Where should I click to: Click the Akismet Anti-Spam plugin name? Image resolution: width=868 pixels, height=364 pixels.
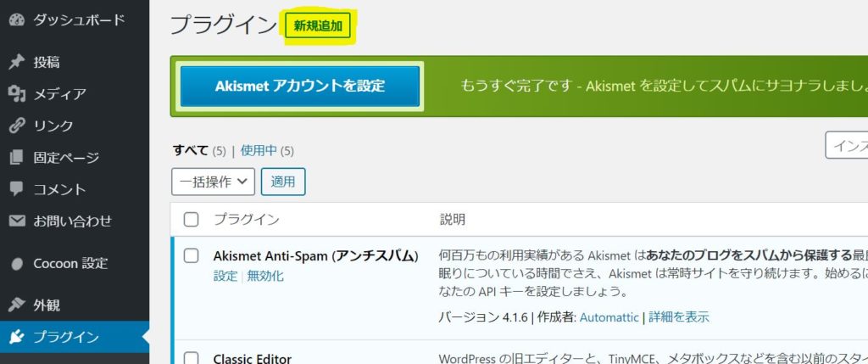(315, 255)
